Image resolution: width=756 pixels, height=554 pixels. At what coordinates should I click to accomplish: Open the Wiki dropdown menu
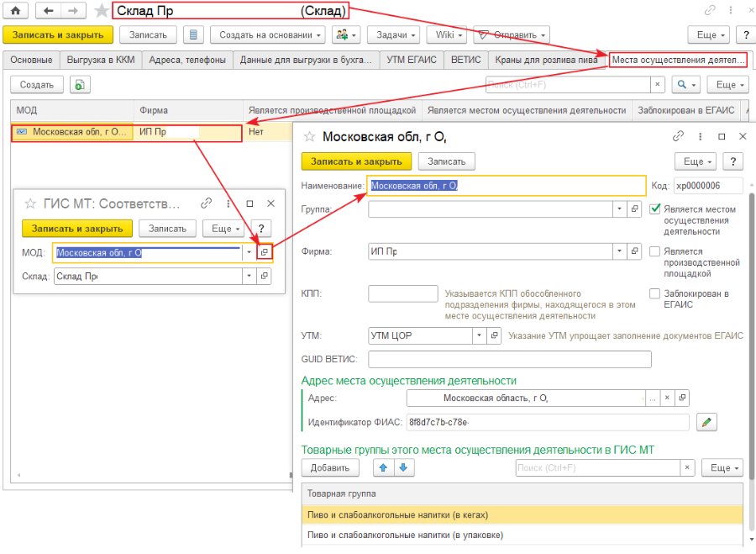coord(446,34)
